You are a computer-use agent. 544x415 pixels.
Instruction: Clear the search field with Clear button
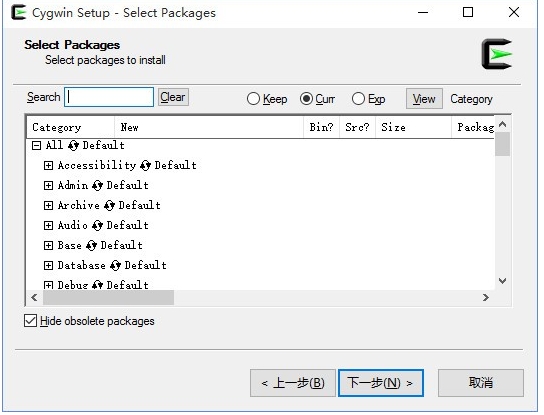(x=173, y=97)
